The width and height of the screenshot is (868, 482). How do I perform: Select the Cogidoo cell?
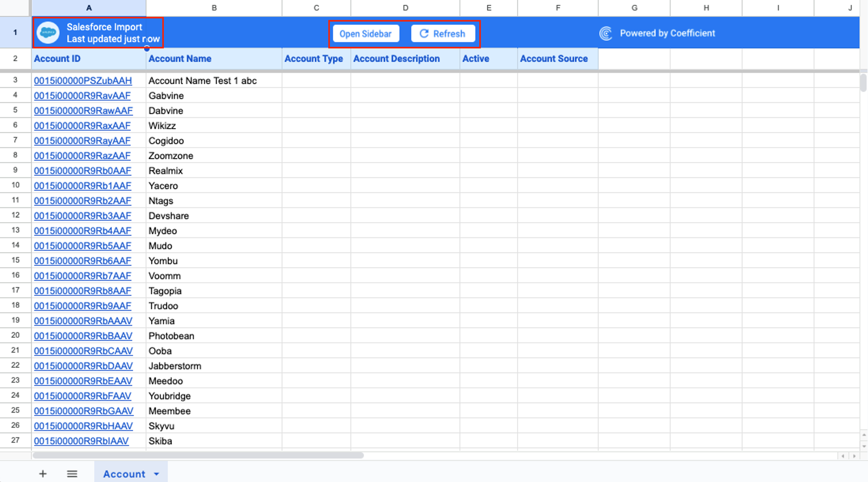point(214,141)
